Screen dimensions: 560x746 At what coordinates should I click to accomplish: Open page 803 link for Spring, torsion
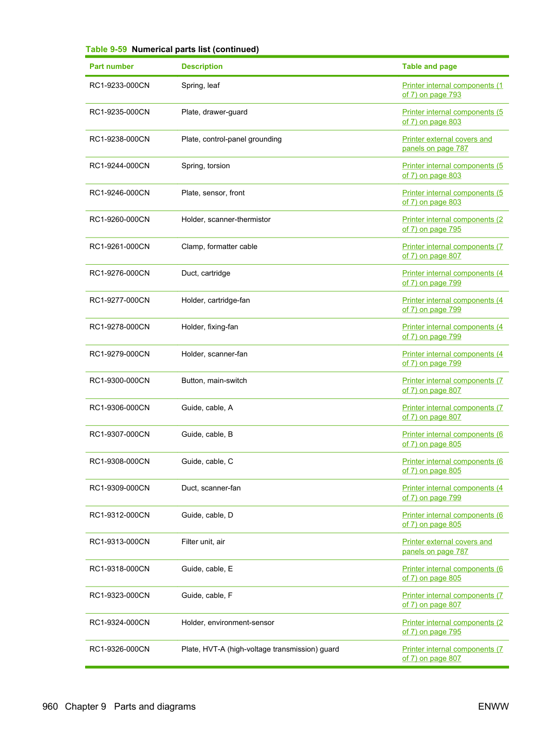pos(452,171)
